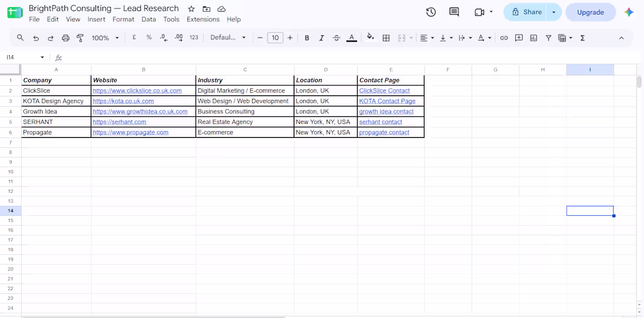Viewport: 644px width, 318px height.
Task: Star this spreadsheet document
Action: coord(191,9)
